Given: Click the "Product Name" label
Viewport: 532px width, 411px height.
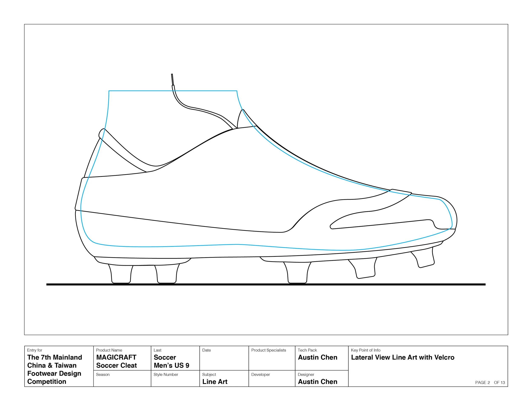Looking at the screenshot, I should point(109,350).
